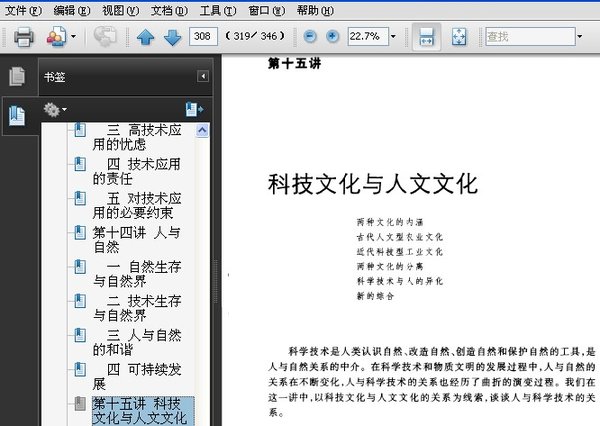Select bookmark 第十四讲 人与自然
The height and width of the screenshot is (426, 600).
coord(136,240)
